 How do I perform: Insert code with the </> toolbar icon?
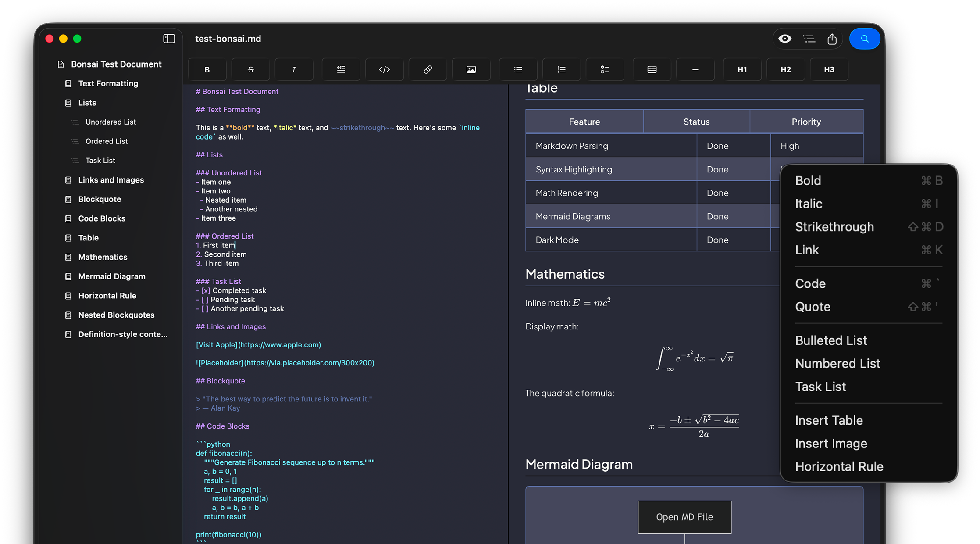(x=384, y=69)
